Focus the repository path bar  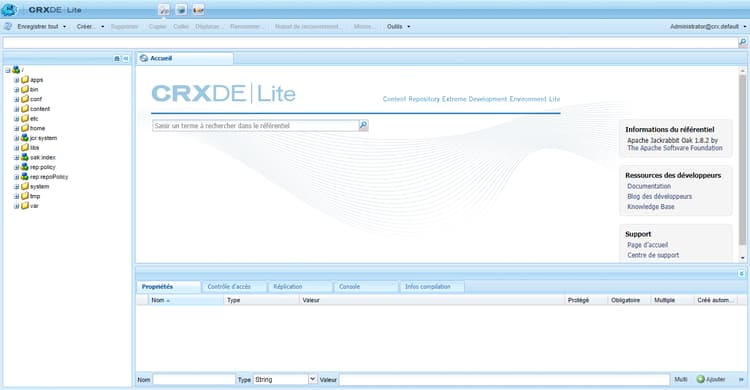coord(370,43)
